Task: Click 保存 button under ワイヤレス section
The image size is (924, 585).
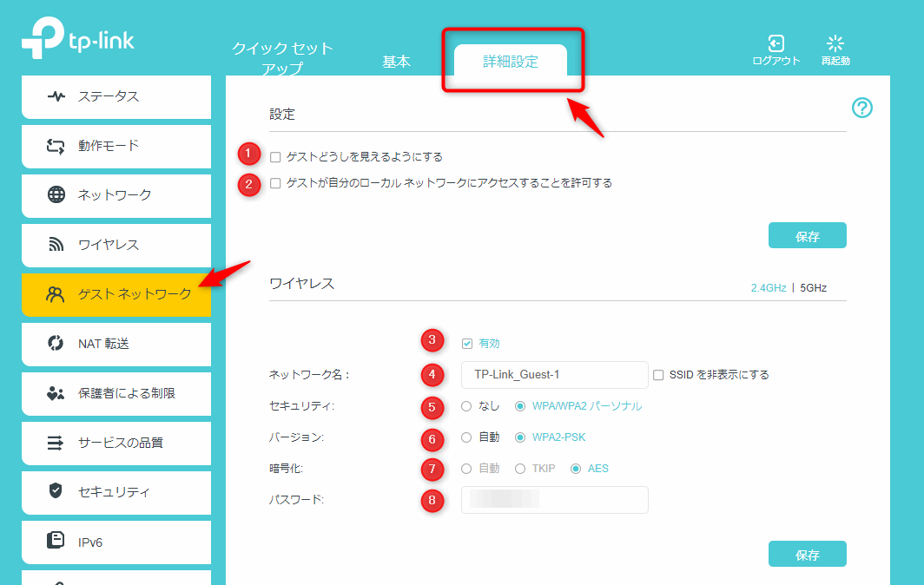Action: tap(808, 555)
